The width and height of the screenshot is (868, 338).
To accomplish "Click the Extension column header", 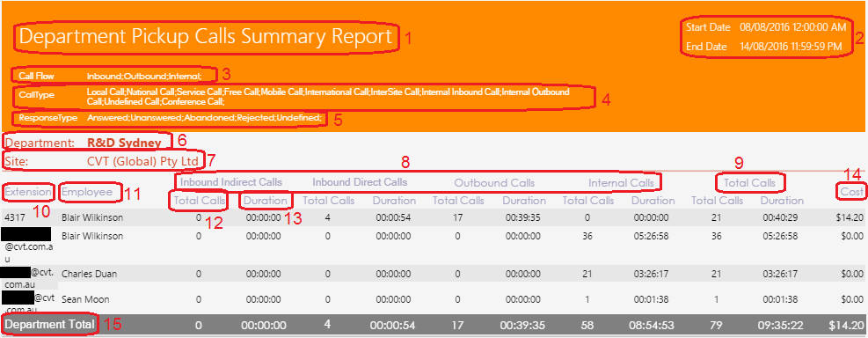I will [27, 192].
